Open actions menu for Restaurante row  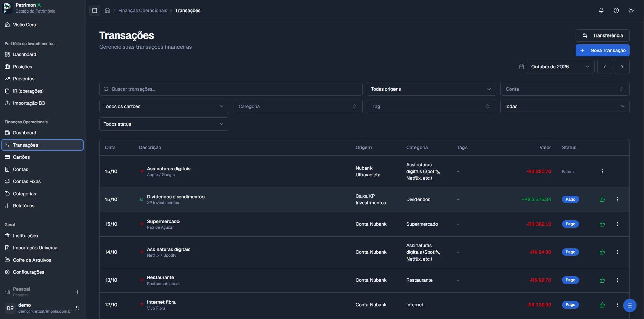(617, 280)
